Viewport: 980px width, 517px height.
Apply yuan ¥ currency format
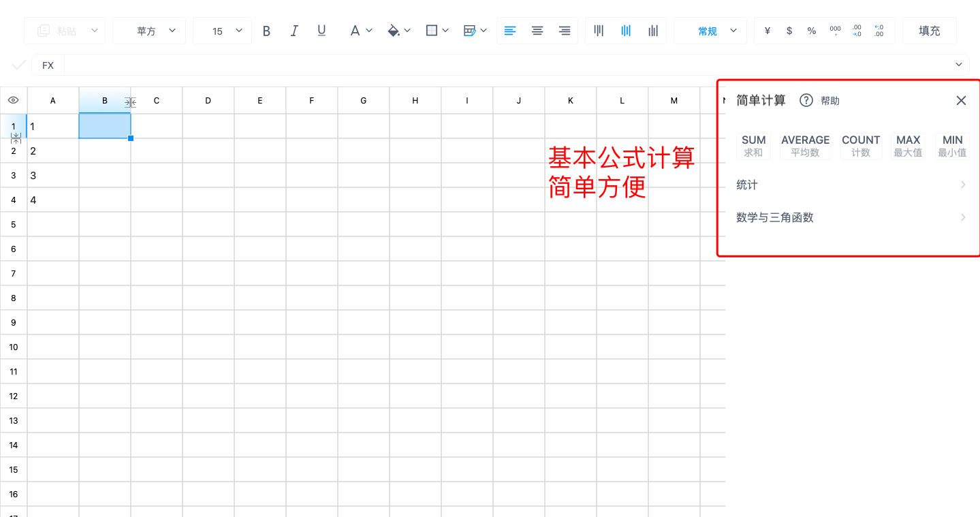coord(768,31)
